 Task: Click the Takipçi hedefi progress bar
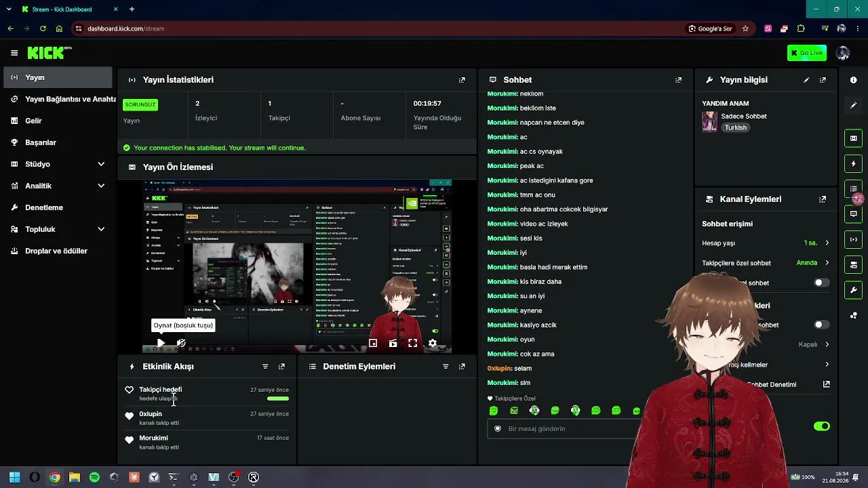(278, 399)
